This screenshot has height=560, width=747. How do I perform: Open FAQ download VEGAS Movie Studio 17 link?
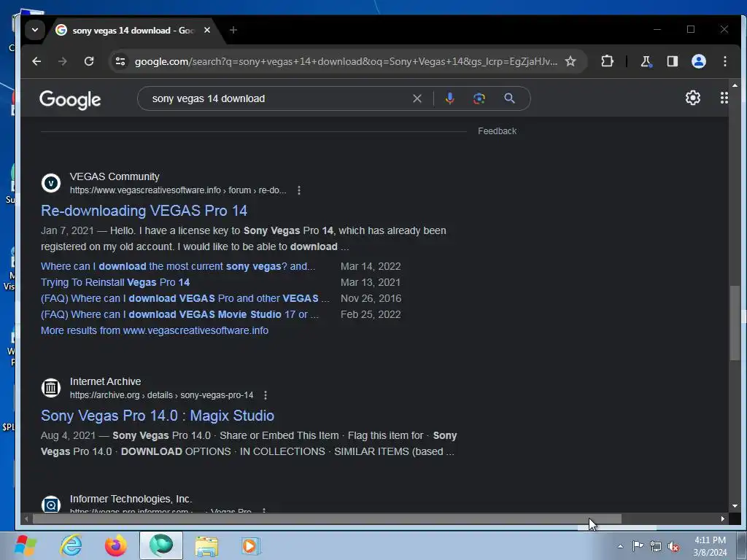tap(179, 315)
